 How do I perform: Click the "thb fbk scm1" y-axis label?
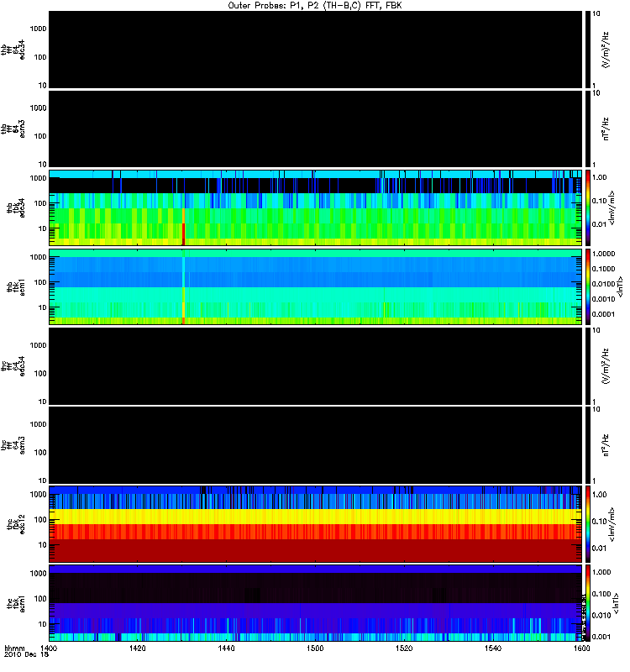tap(16, 286)
